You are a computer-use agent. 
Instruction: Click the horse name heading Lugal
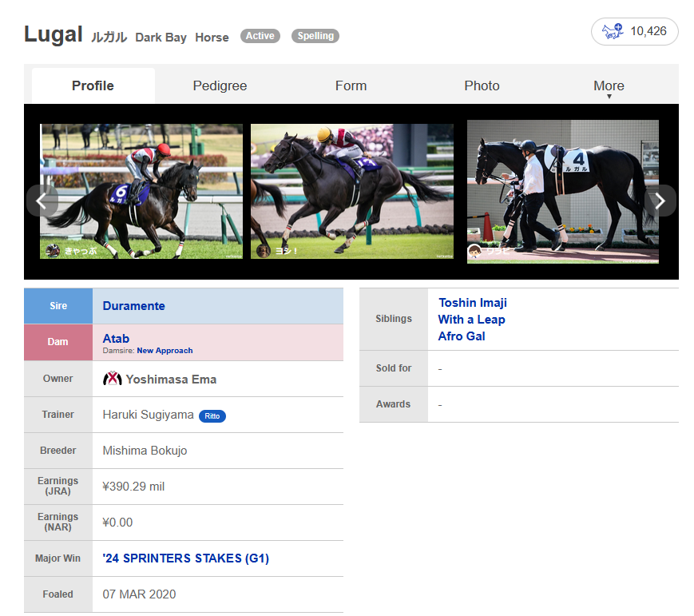pyautogui.click(x=54, y=34)
